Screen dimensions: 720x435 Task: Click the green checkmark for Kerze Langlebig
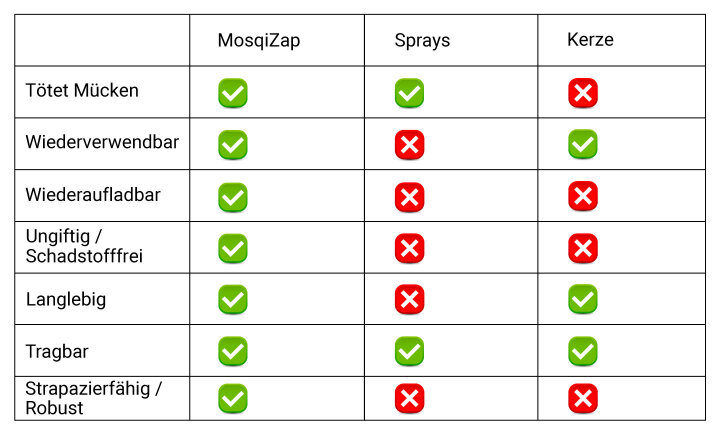click(583, 299)
